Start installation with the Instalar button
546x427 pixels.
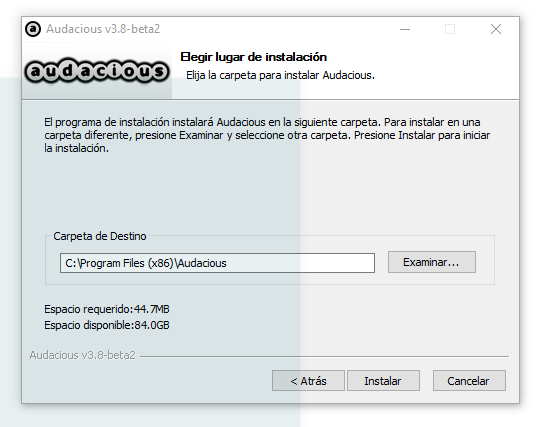pyautogui.click(x=383, y=381)
